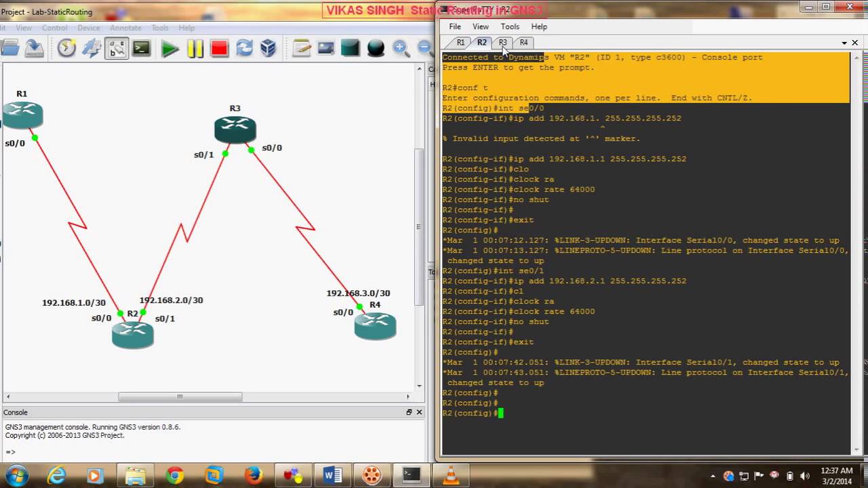The image size is (868, 488).
Task: Open Windows Explorer from the taskbar
Action: point(136,476)
